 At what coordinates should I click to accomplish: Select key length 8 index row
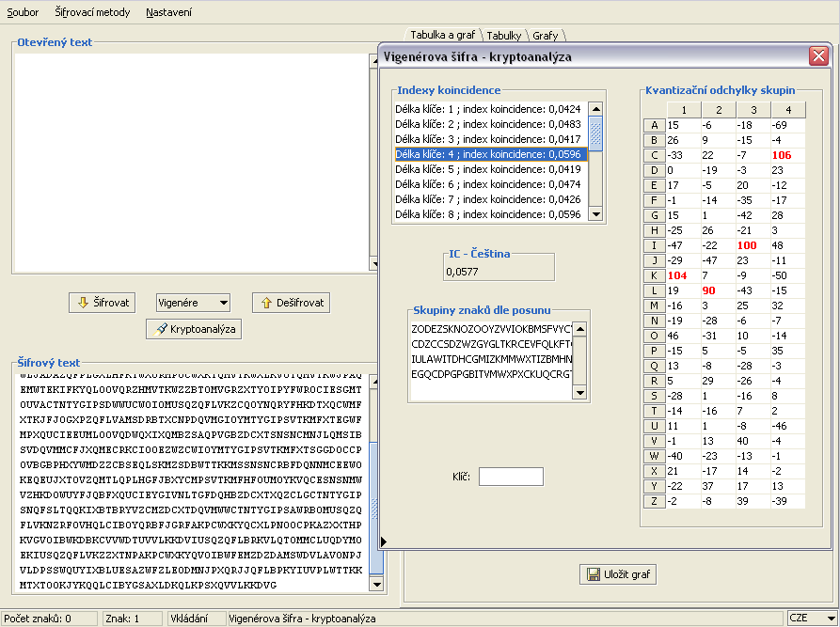coord(491,214)
